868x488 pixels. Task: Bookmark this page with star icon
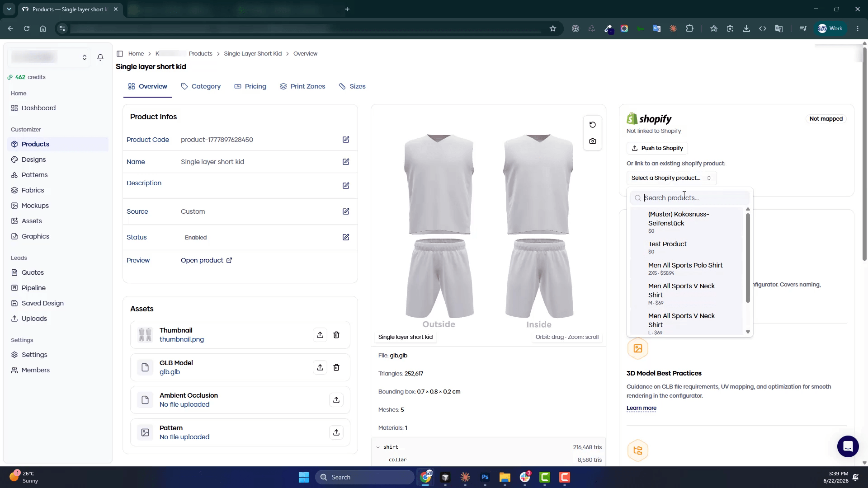552,28
